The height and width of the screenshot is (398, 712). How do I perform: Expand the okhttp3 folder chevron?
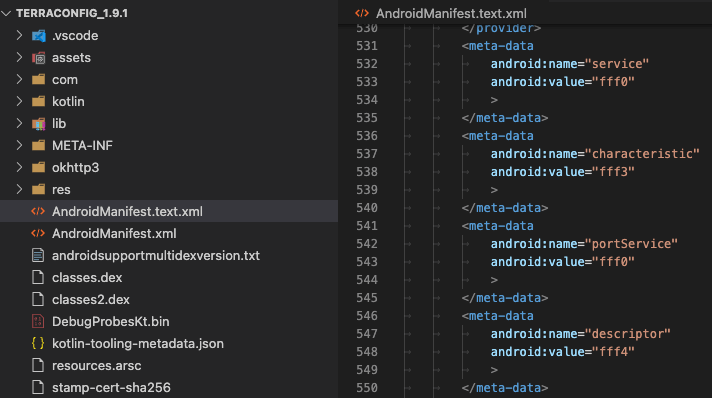[19, 167]
